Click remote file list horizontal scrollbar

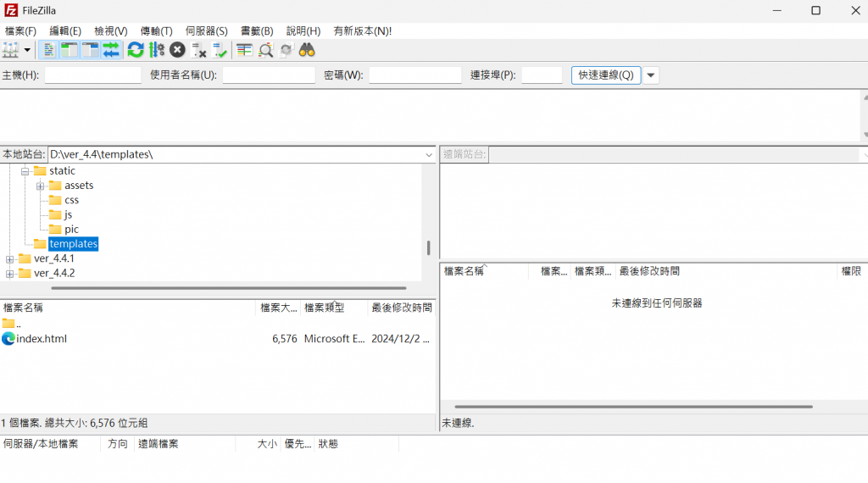(633, 407)
